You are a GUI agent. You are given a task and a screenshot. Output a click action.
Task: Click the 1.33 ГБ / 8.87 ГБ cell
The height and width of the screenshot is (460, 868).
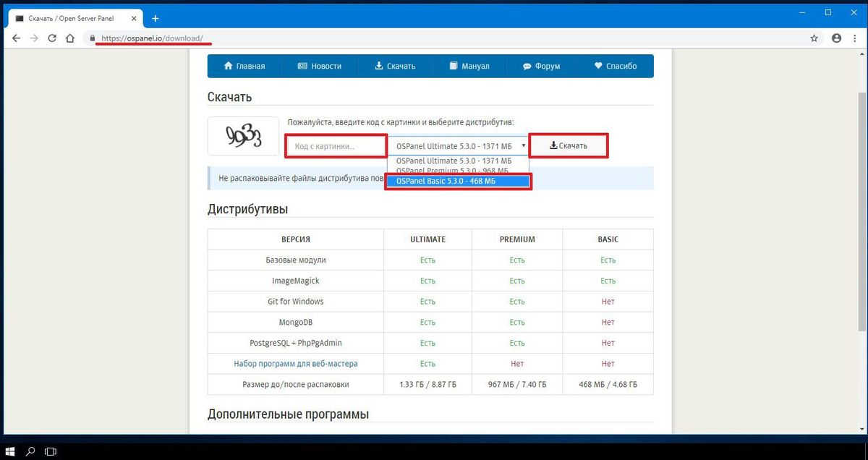click(x=427, y=384)
